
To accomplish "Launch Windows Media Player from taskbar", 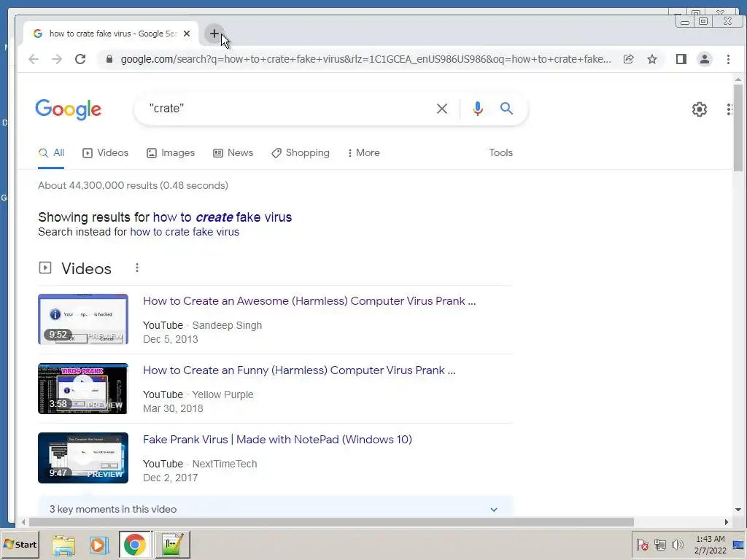I will coord(98,544).
